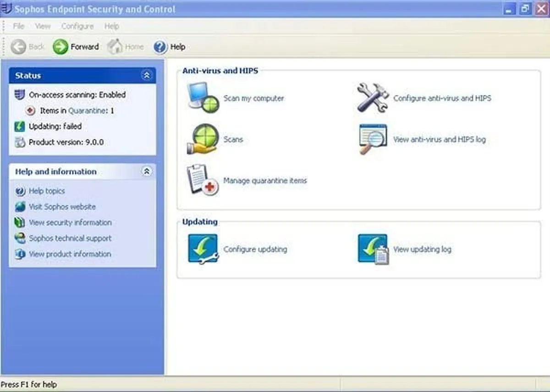Click the green Forward arrow icon
The width and height of the screenshot is (550, 392).
click(60, 47)
